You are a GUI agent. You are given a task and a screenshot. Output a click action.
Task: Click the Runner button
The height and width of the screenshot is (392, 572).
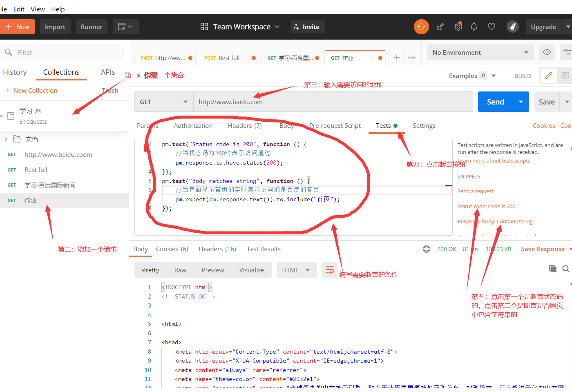[x=92, y=27]
